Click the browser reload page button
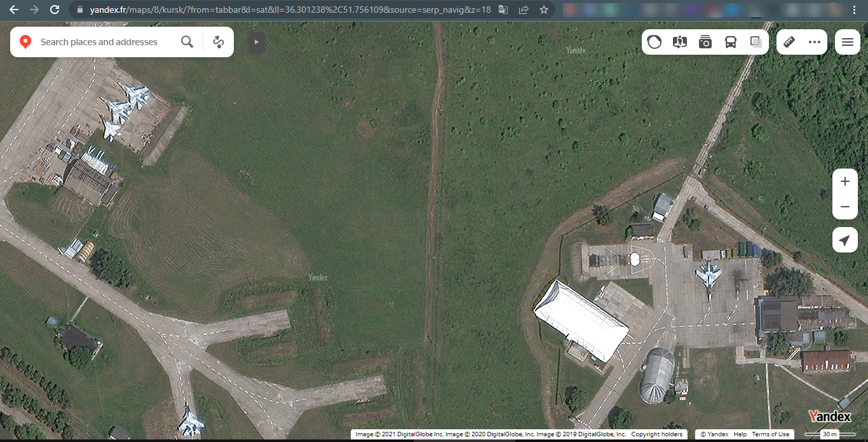This screenshot has height=442, width=868. pyautogui.click(x=55, y=10)
